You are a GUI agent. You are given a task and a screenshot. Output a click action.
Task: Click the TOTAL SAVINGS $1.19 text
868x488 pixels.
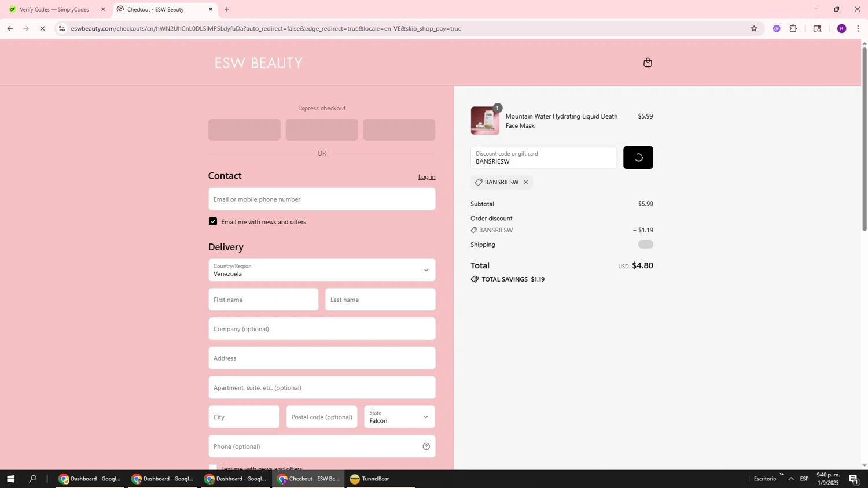click(x=513, y=279)
